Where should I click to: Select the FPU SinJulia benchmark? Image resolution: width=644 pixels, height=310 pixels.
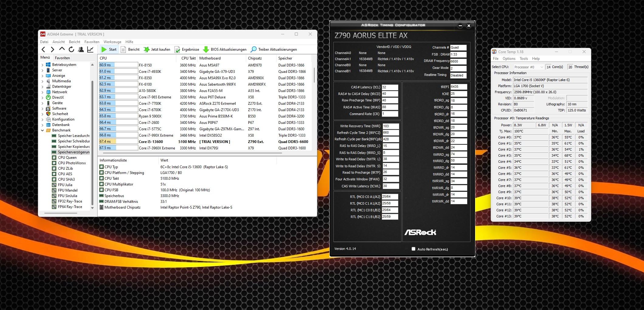67,196
